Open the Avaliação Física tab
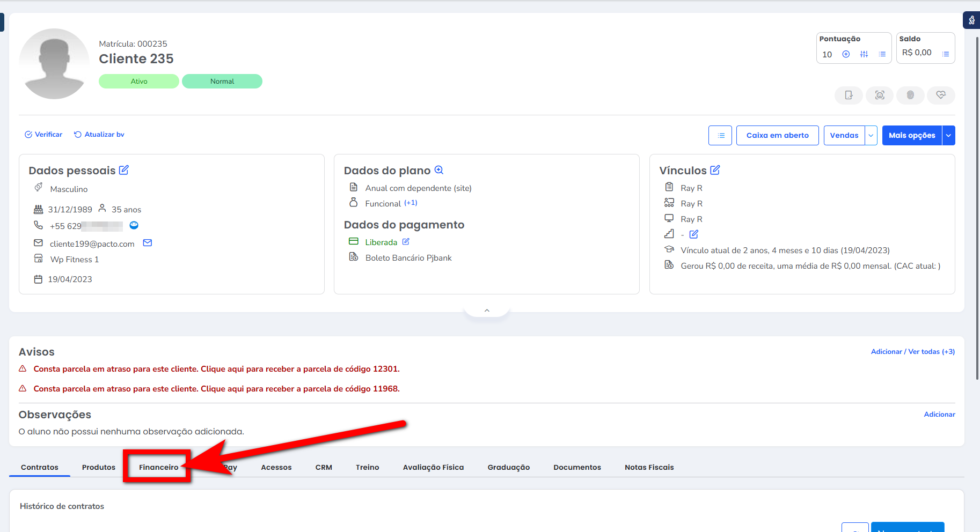Image resolution: width=980 pixels, height=532 pixels. 433,467
